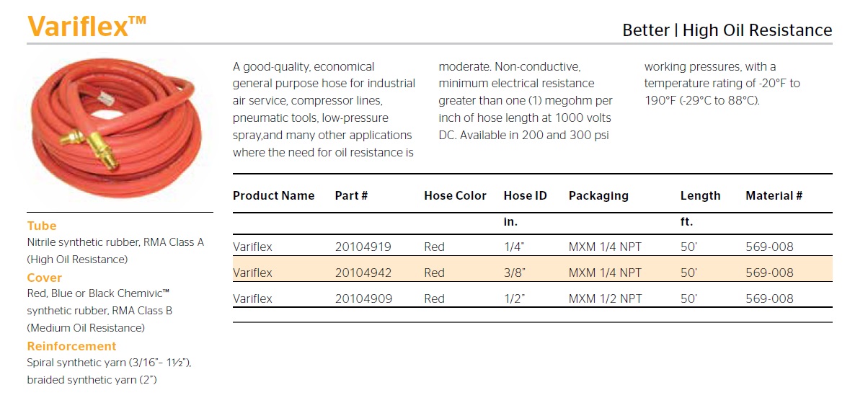Select the Cover section heading
This screenshot has height=403, width=868.
(x=45, y=278)
